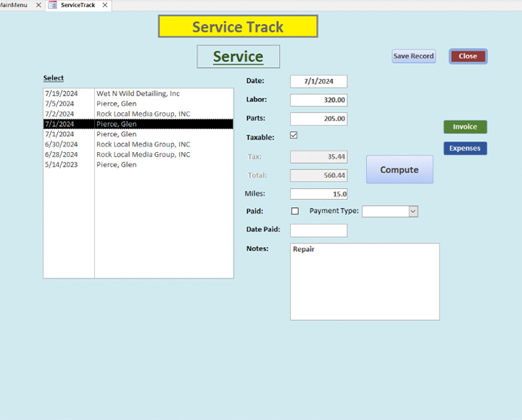Click the ServiceTrack form tab icon

coord(53,5)
